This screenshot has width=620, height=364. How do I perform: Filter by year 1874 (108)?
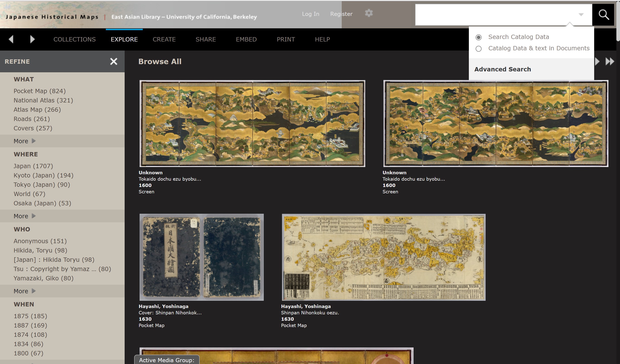point(30,335)
